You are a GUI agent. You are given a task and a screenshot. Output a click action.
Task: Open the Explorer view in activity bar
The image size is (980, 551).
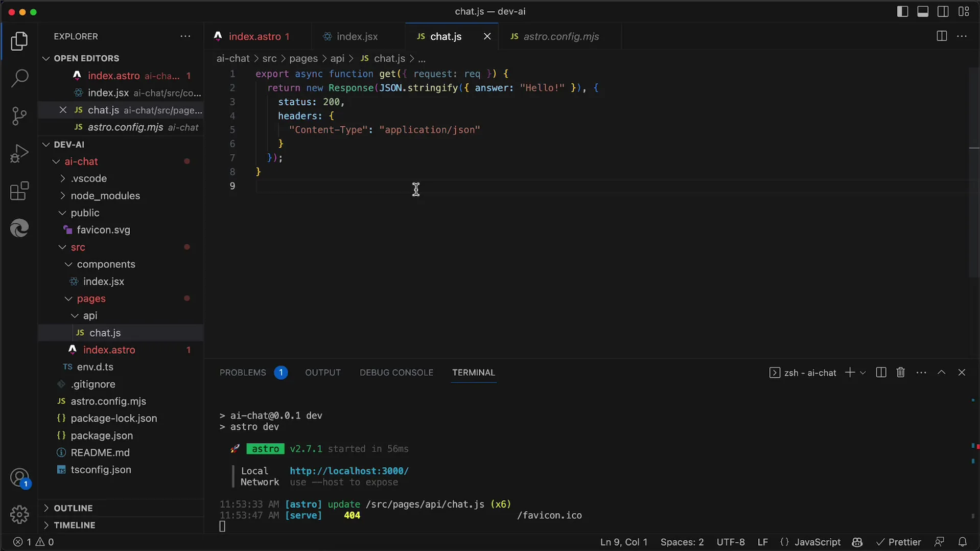pyautogui.click(x=19, y=41)
